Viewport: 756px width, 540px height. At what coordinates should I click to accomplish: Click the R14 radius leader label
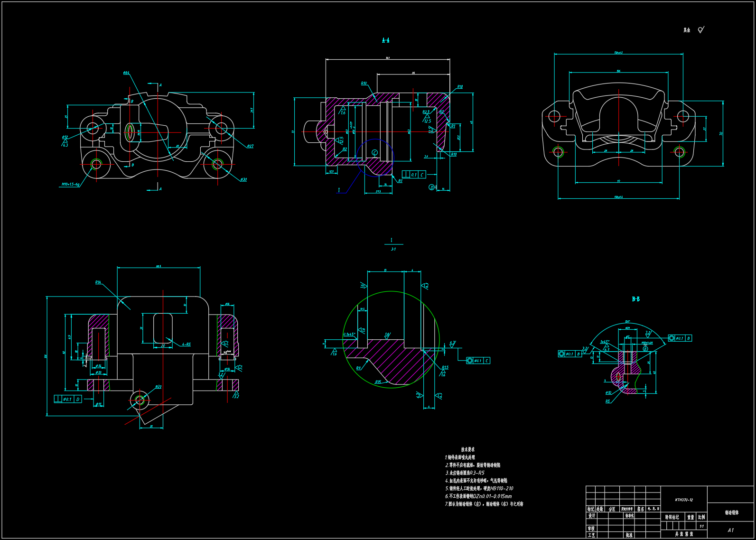[x=98, y=282]
